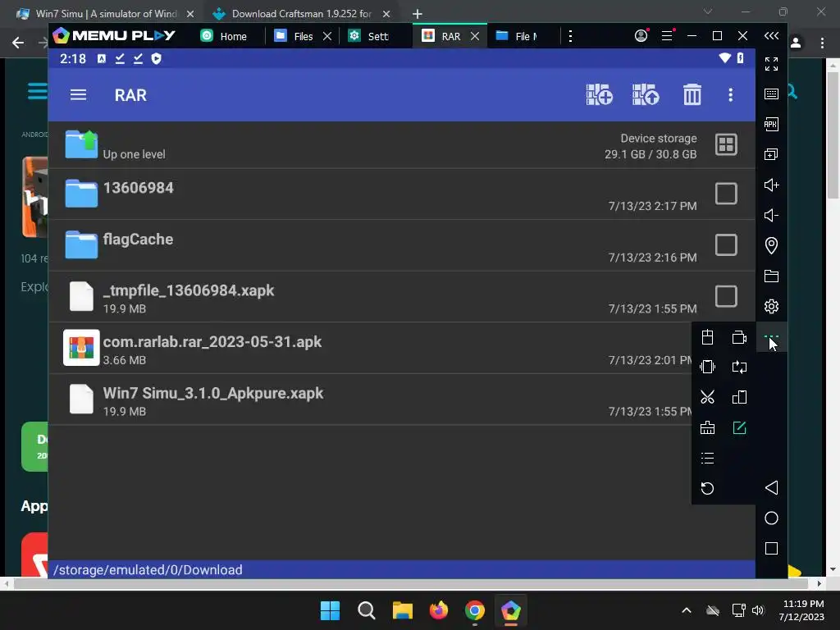Show hidden system tray icons chevron
840x630 pixels.
[x=687, y=610]
